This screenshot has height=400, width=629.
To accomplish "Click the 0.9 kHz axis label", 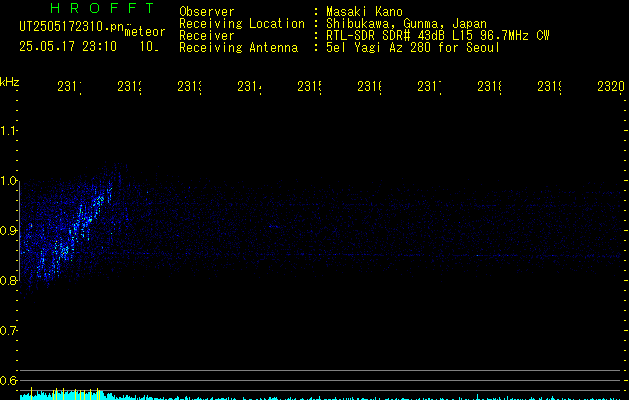I will (x=8, y=231).
